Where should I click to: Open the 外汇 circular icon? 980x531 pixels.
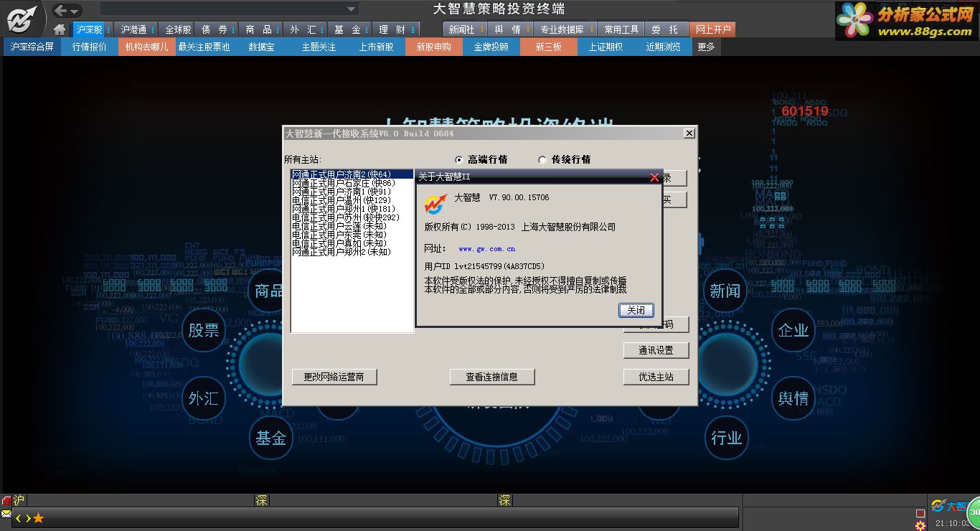(x=203, y=398)
